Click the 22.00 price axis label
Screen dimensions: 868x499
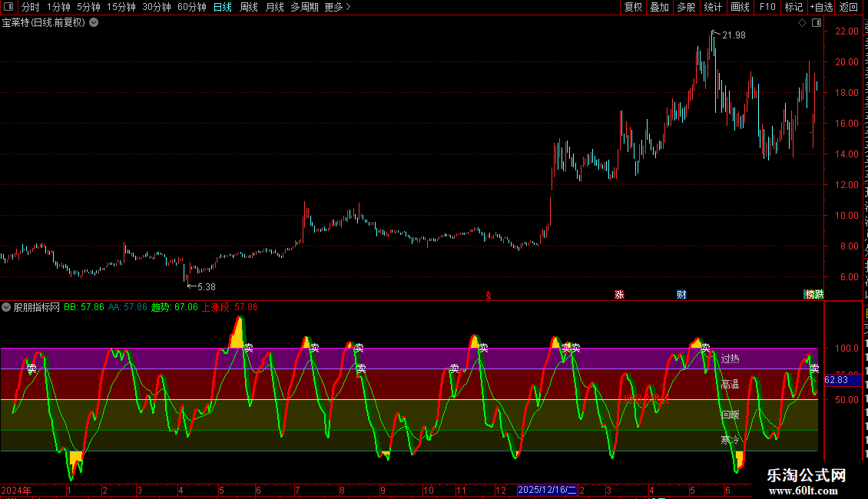coord(846,31)
